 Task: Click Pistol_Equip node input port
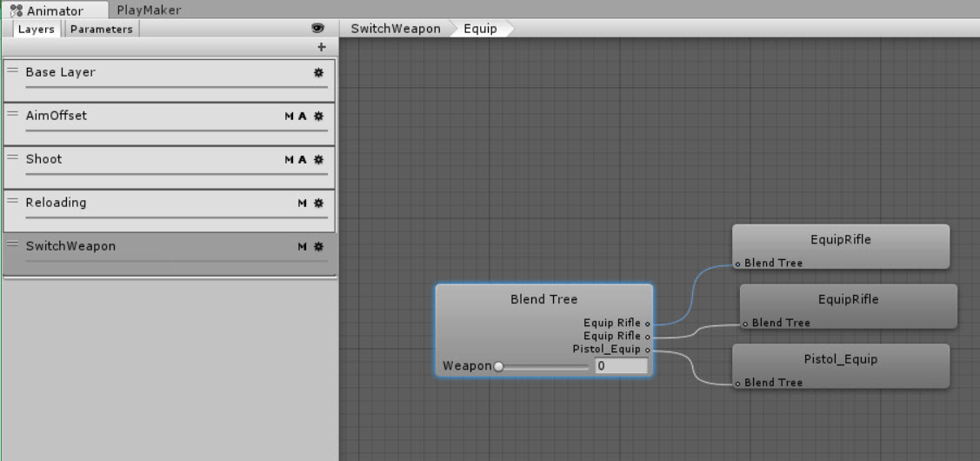738,384
